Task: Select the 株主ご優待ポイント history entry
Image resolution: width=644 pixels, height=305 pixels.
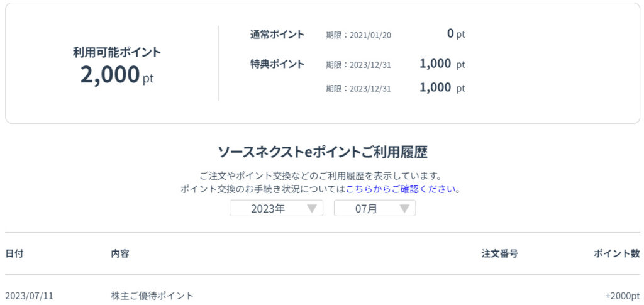Action: [152, 296]
